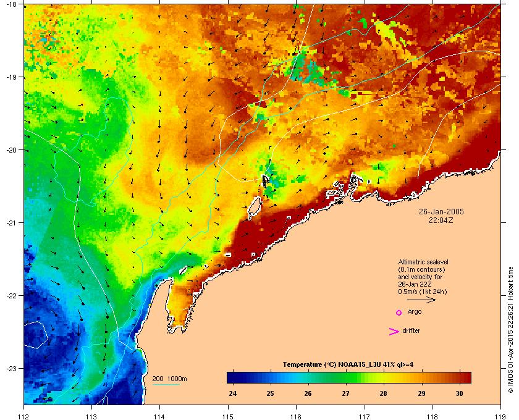Click longitude axis label 117

coord(365,417)
